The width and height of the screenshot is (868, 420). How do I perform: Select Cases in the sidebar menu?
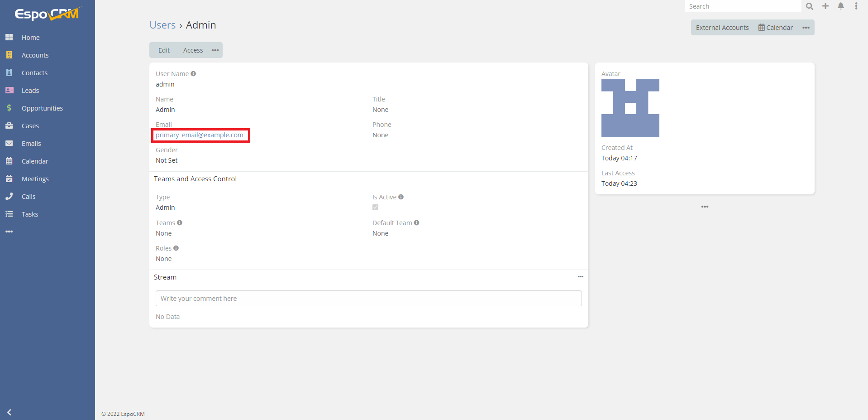(10, 126)
